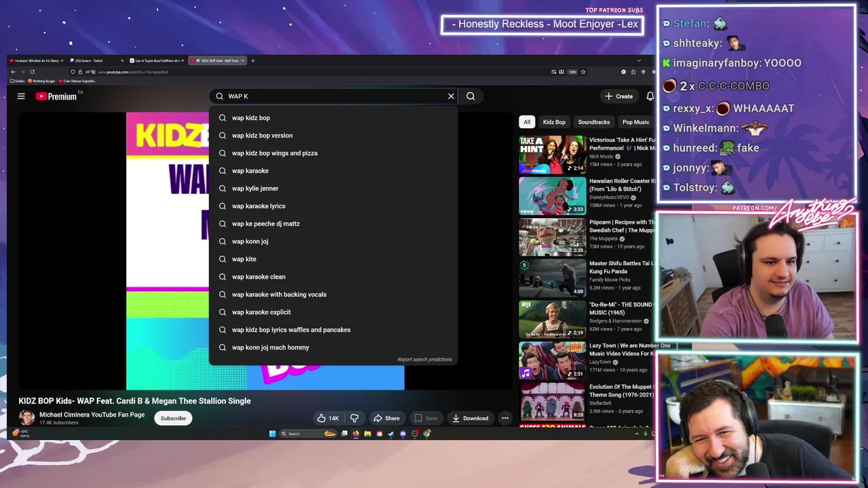
Task: Select suggestion 'wap karaoke explicit'
Action: [x=333, y=312]
